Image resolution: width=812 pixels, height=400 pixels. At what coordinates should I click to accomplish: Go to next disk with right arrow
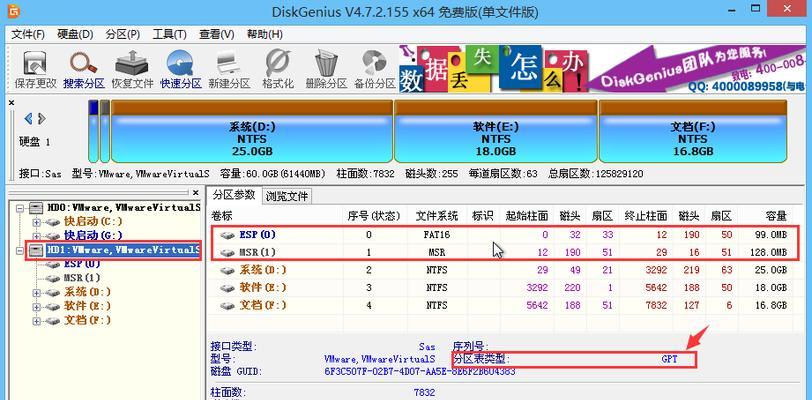[x=41, y=119]
